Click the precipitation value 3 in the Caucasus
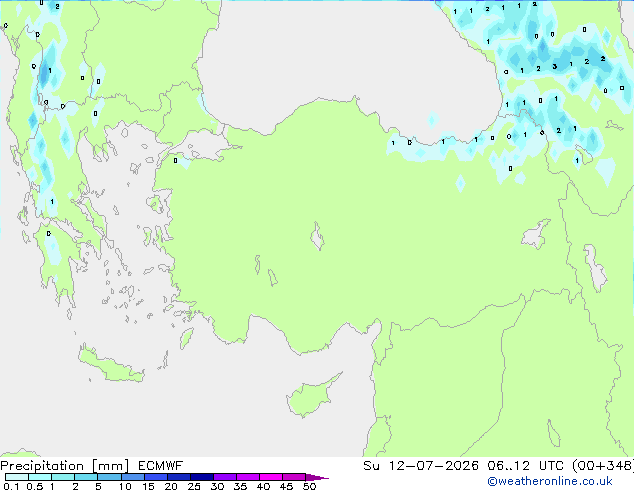Viewport: 634px width, 490px height. (x=555, y=67)
